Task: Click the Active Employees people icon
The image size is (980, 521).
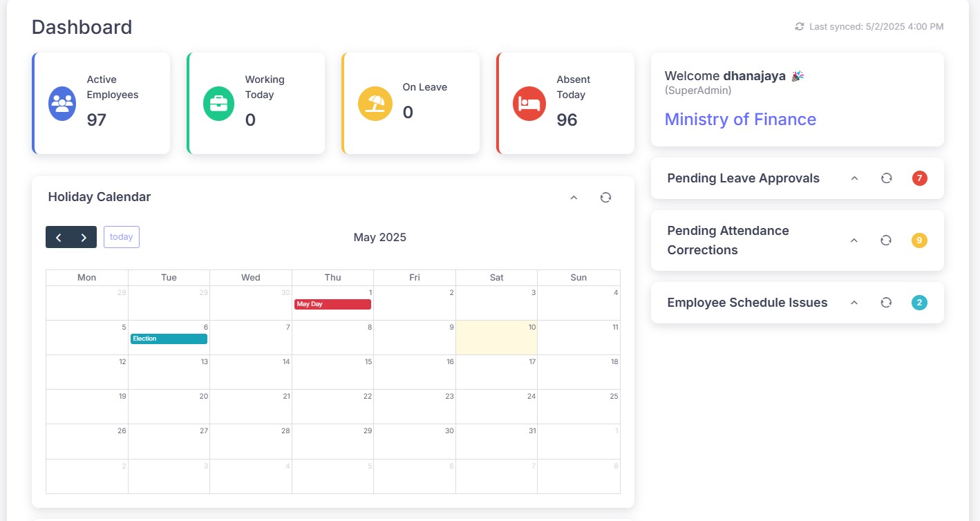Action: tap(62, 104)
